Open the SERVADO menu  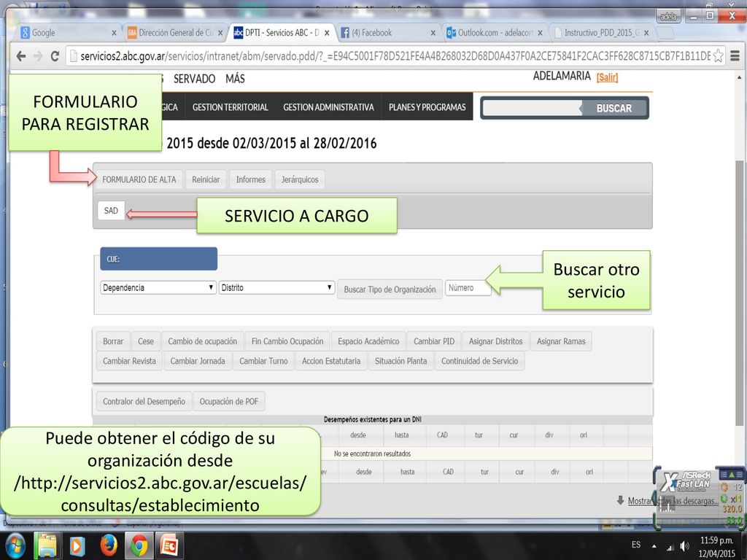[x=194, y=79]
